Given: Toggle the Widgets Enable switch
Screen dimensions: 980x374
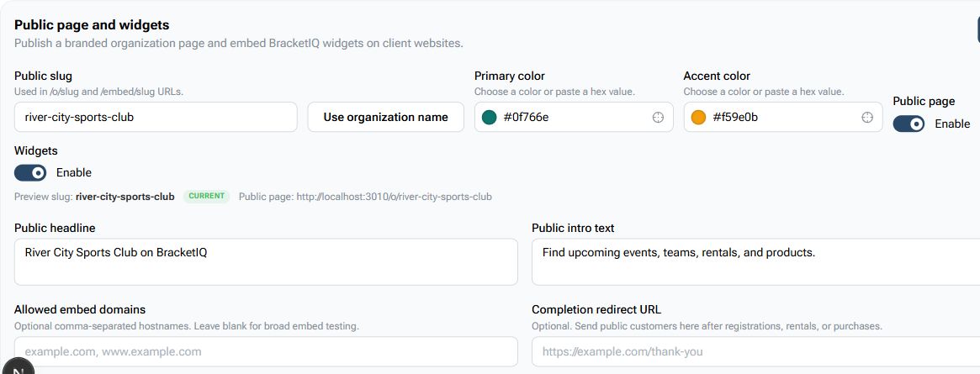Looking at the screenshot, I should pos(30,172).
